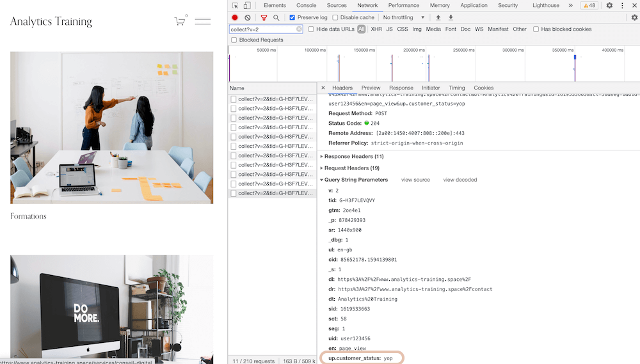Show more DevTools tabs chevron
Screen dimensions: 640x364
(571, 5)
